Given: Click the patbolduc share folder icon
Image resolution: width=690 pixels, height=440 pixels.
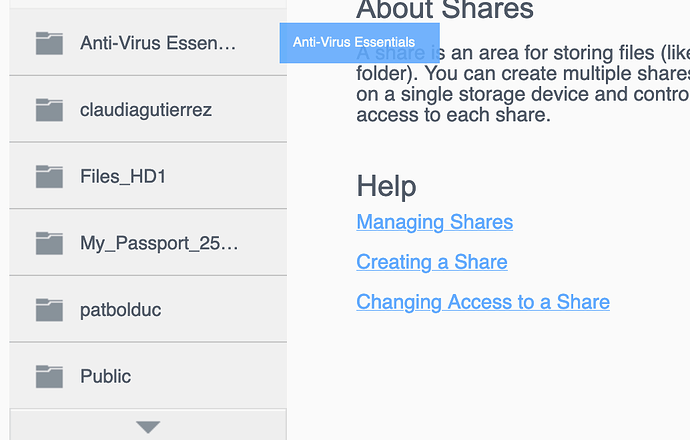Looking at the screenshot, I should pos(49,309).
